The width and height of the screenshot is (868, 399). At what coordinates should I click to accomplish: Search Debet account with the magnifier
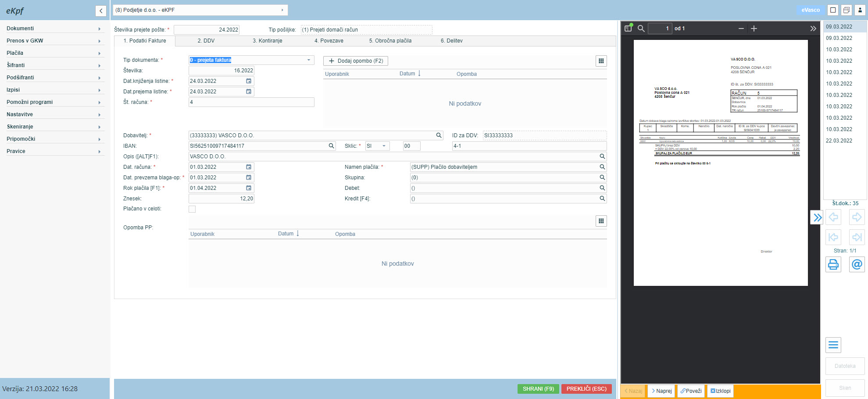click(602, 188)
